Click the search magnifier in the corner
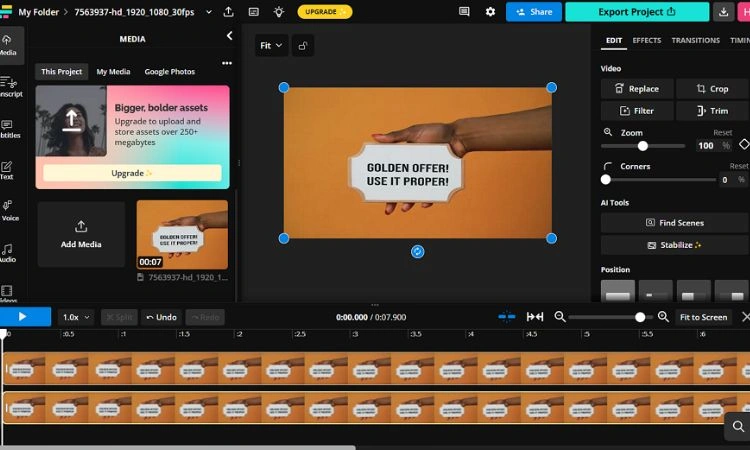The width and height of the screenshot is (750, 450). click(x=738, y=426)
